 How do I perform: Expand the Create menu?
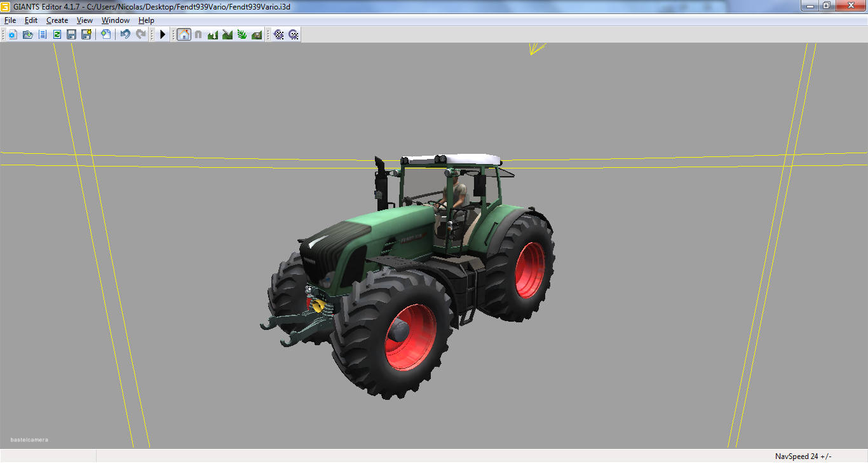[x=57, y=20]
